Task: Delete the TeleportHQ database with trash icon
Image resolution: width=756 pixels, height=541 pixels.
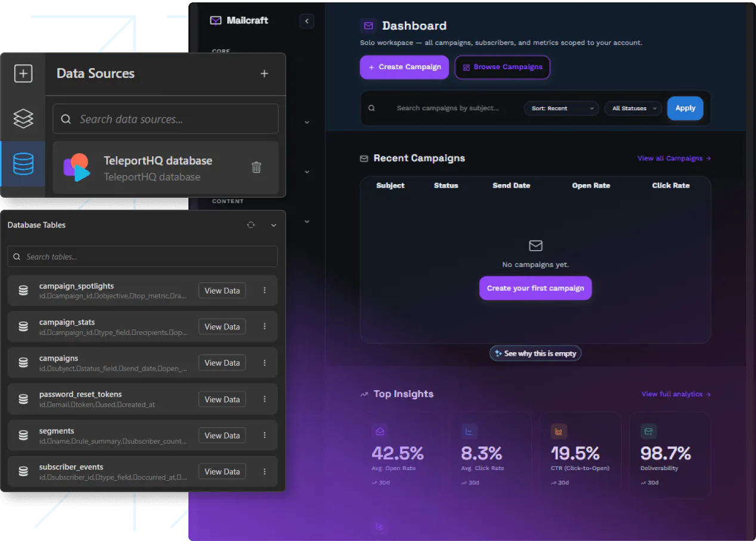Action: pos(256,167)
